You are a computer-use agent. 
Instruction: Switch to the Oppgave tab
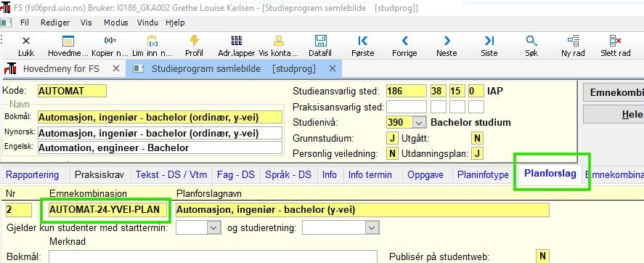425,175
